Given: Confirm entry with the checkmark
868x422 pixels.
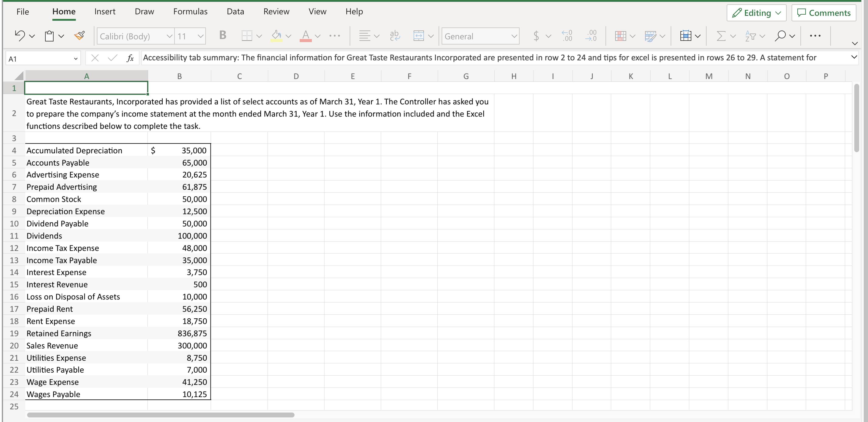Looking at the screenshot, I should click(112, 58).
